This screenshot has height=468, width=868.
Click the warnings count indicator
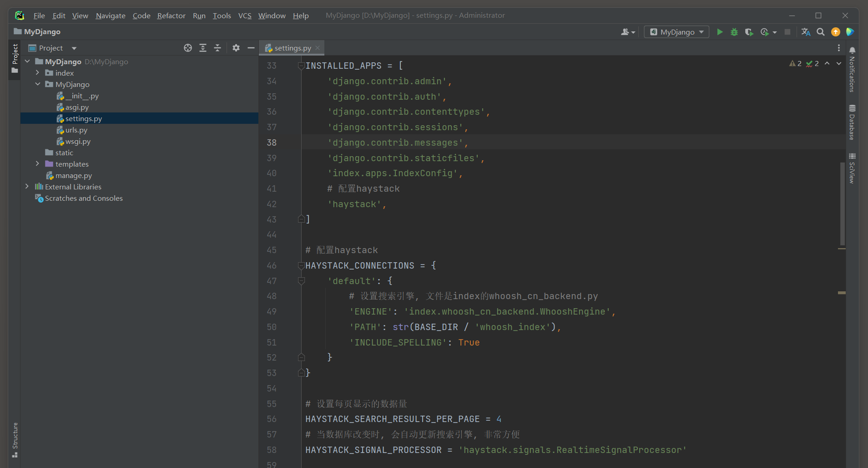pos(795,63)
